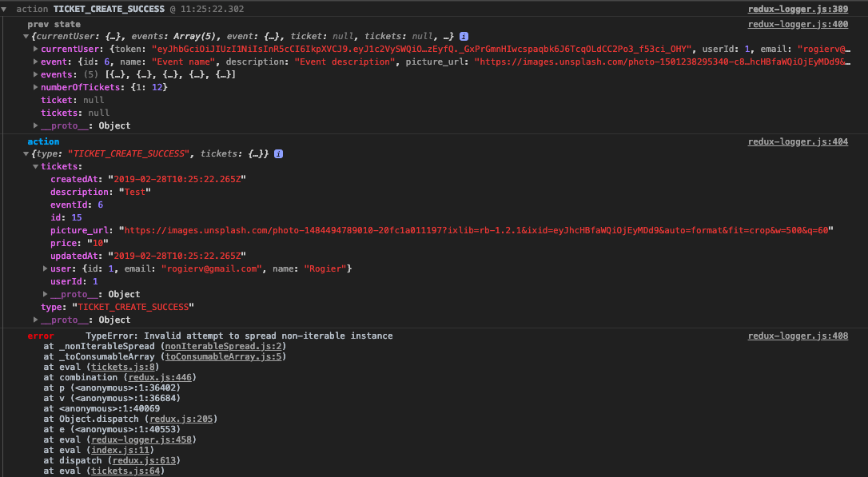Expand the numberOfTickets property

[x=36, y=88]
